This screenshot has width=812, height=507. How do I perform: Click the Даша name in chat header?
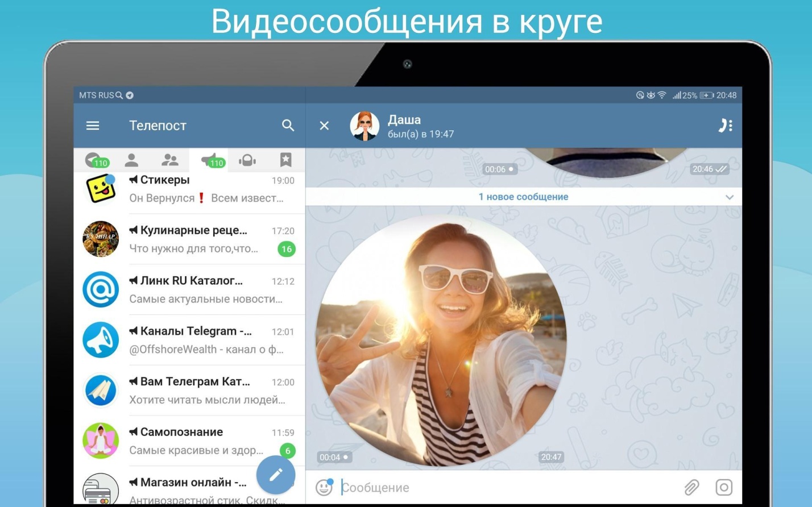click(x=404, y=120)
